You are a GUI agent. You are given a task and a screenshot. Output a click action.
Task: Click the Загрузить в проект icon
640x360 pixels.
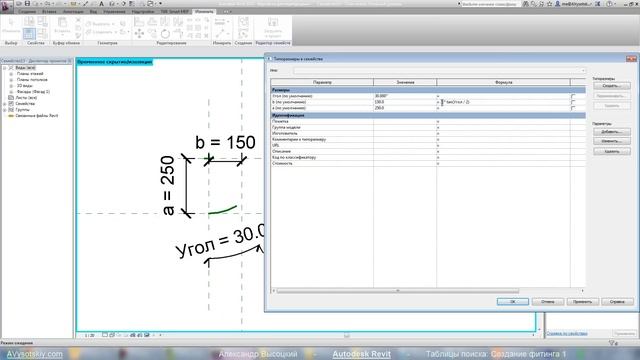(273, 27)
